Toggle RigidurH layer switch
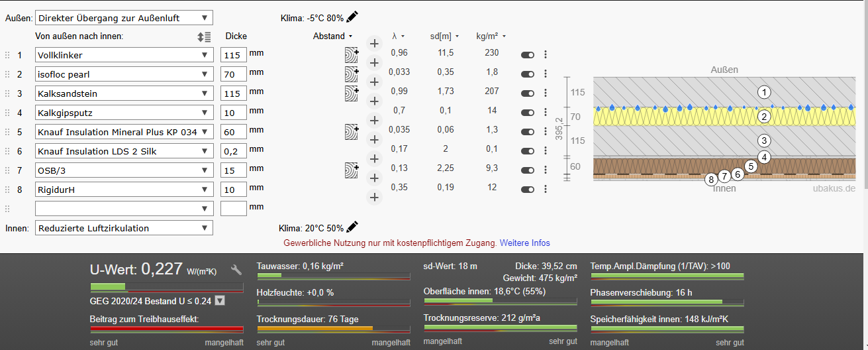This screenshot has height=350, width=868. pos(528,190)
